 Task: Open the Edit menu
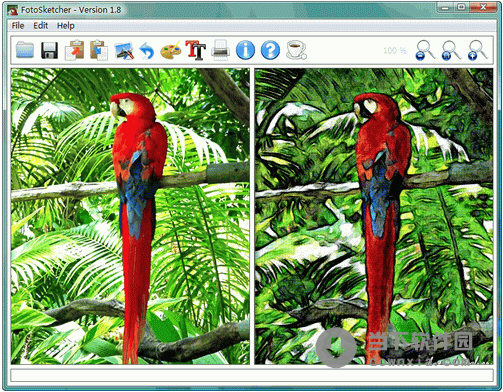click(41, 26)
